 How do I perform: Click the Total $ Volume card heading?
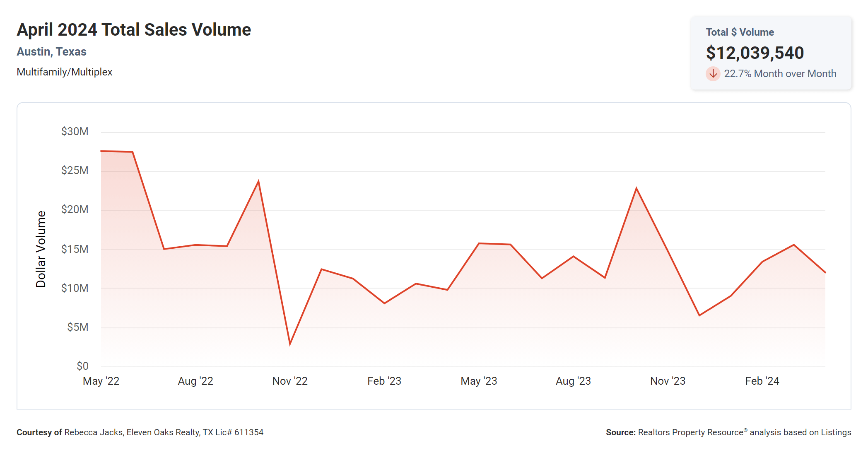740,32
